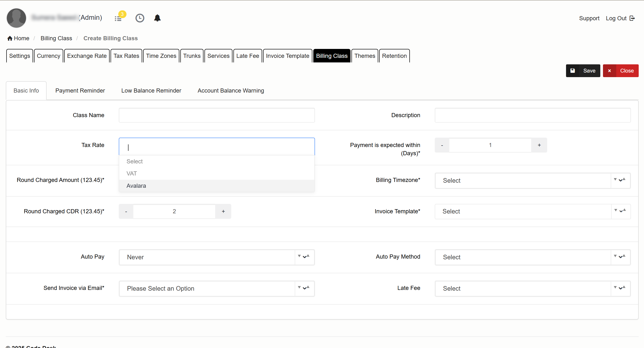Click the user avatar profile picture

point(16,18)
